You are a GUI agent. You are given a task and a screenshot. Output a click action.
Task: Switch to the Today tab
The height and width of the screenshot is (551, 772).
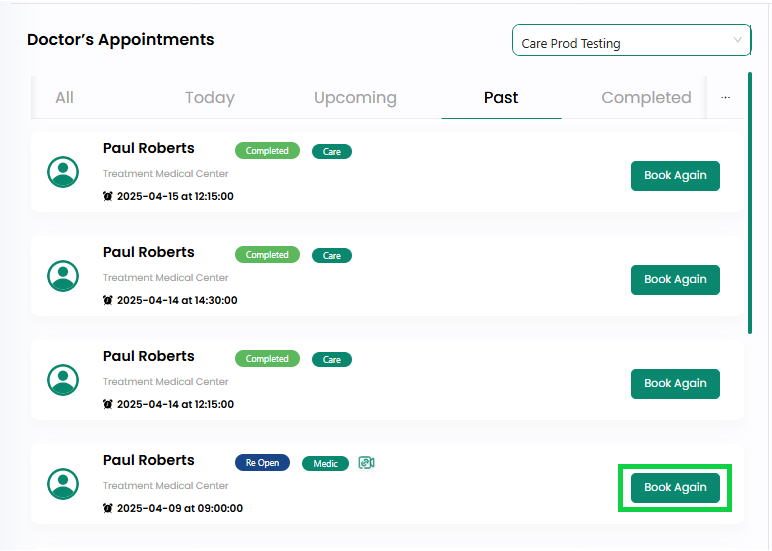point(210,97)
